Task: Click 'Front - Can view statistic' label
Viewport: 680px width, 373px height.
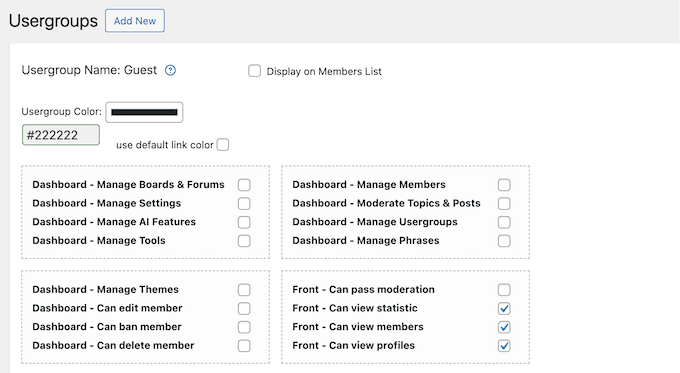Action: [355, 308]
